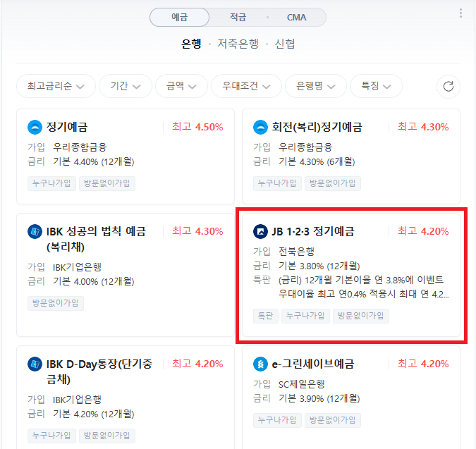
Task: Open the e-그린세이브예금 product
Action: (313, 364)
